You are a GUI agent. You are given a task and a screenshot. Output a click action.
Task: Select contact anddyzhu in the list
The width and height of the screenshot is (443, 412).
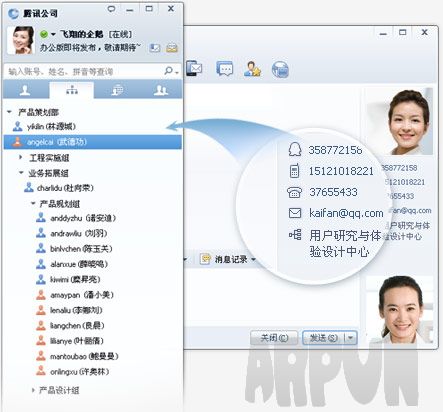click(x=83, y=218)
